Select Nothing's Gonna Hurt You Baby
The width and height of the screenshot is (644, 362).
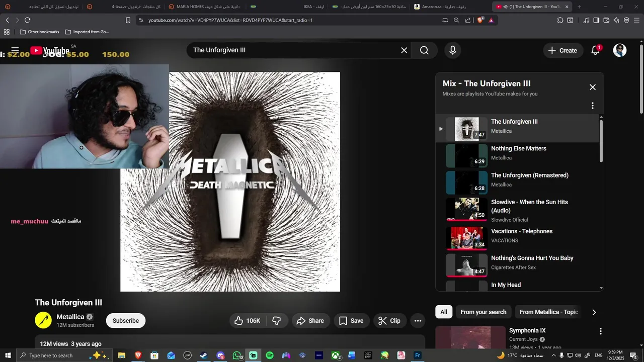tap(518, 265)
